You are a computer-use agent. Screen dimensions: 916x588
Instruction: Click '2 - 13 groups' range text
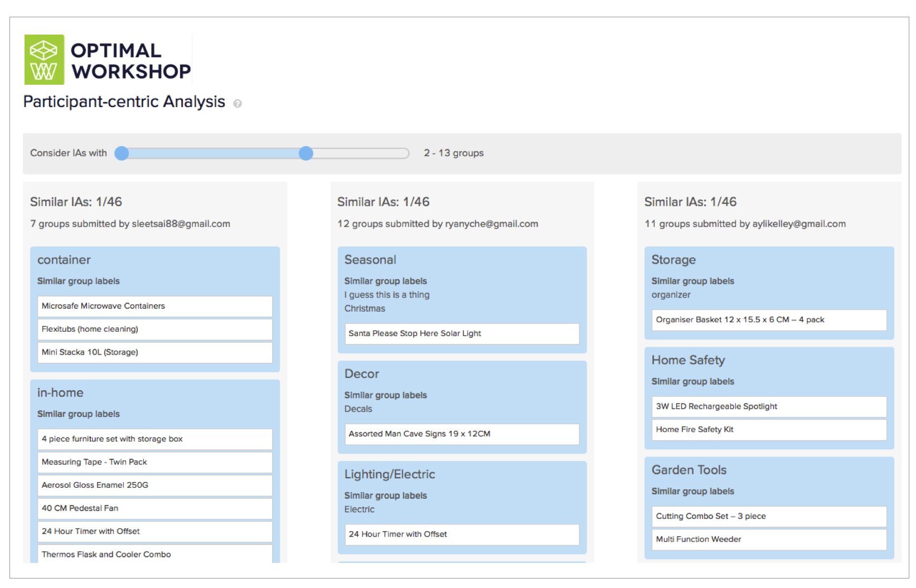pos(454,153)
